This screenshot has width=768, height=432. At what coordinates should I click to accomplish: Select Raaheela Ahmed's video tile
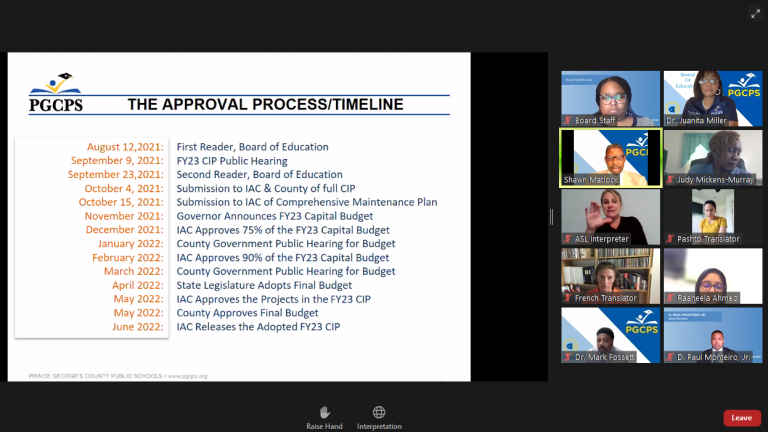pos(713,274)
